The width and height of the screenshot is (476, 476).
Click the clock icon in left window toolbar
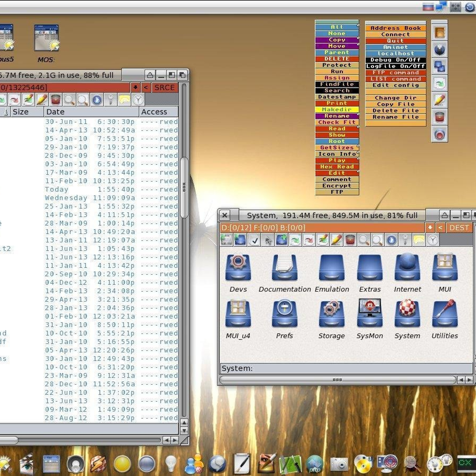pyautogui.click(x=138, y=100)
